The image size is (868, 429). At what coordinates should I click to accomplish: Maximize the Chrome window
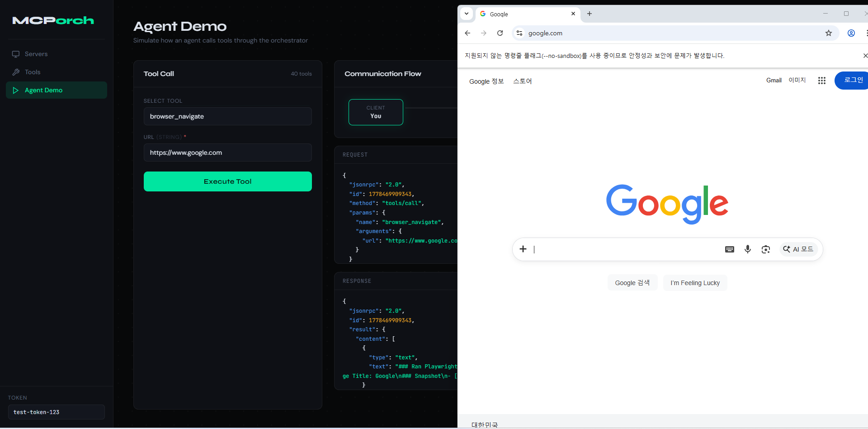coord(846,14)
